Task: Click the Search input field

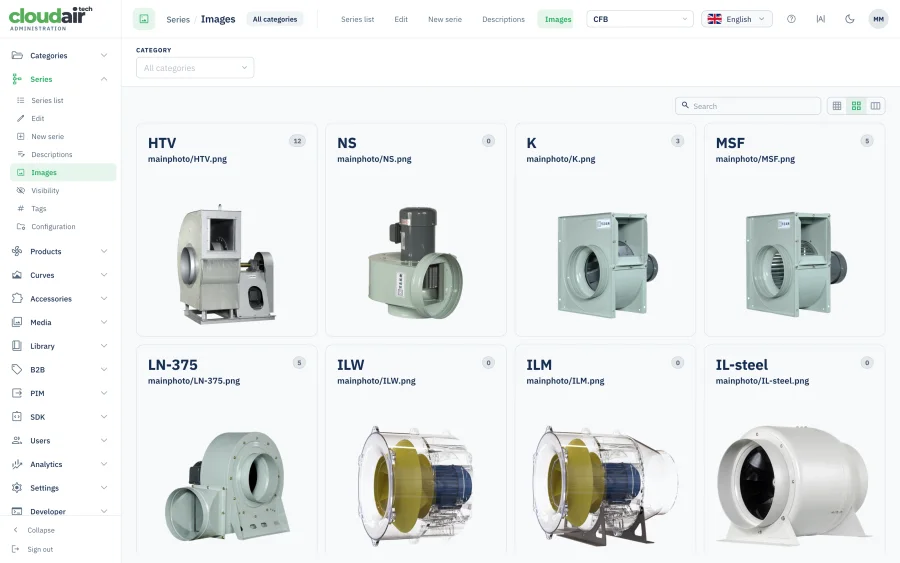Action: (x=748, y=106)
